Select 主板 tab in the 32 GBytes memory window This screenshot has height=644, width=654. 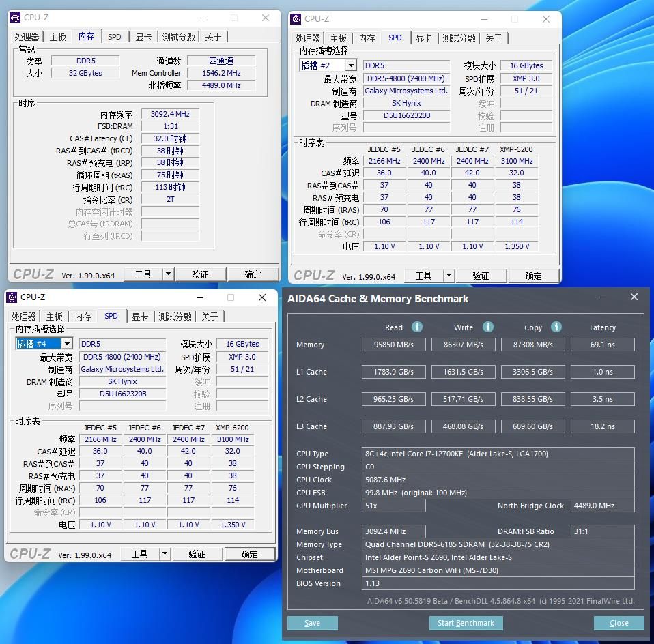point(58,37)
